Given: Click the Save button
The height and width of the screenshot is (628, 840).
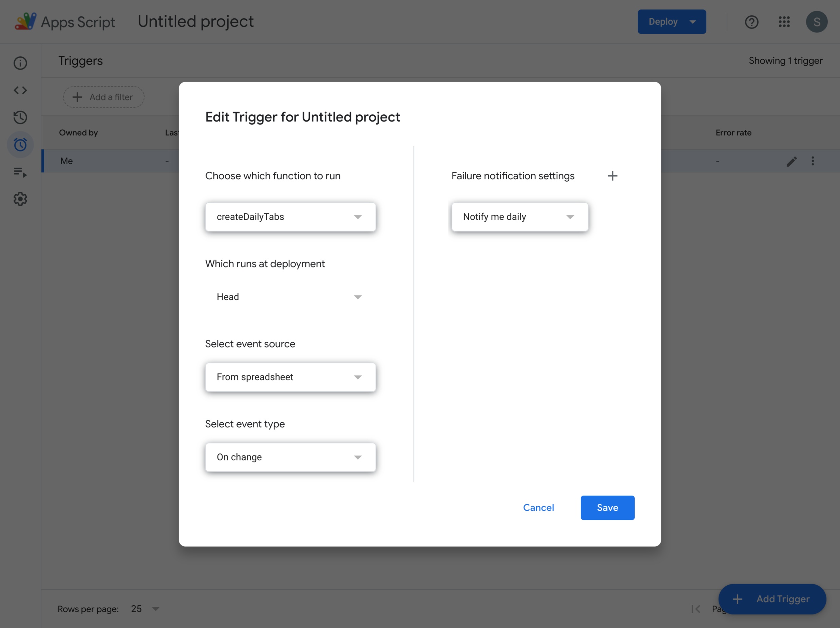Looking at the screenshot, I should (607, 508).
